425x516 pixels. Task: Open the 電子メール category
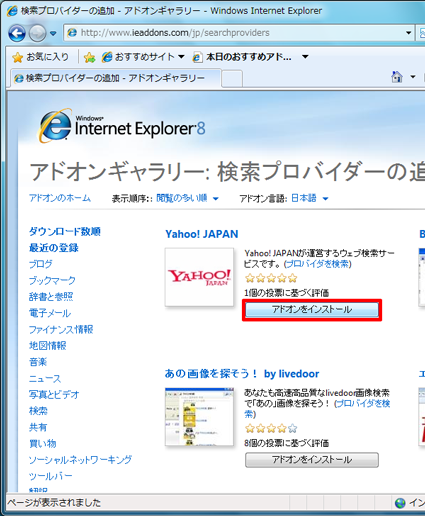point(50,313)
